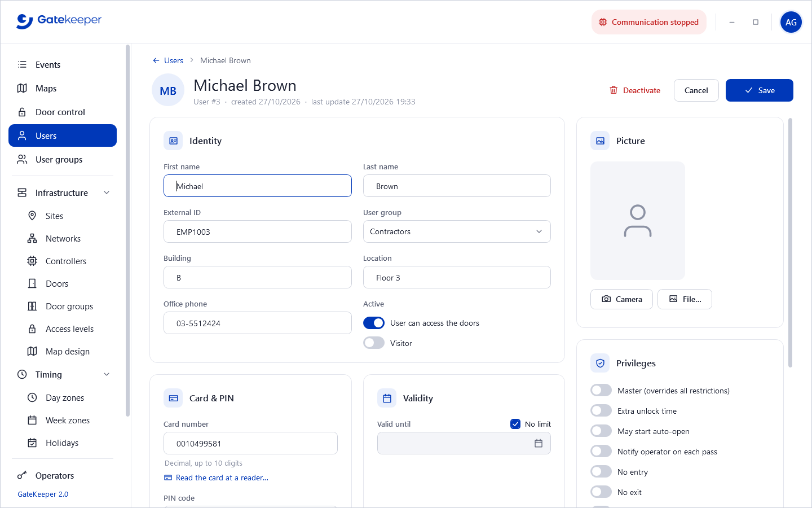Screen dimensions: 812x508
Task: Turn on Extra unlock time switch
Action: click(601, 411)
